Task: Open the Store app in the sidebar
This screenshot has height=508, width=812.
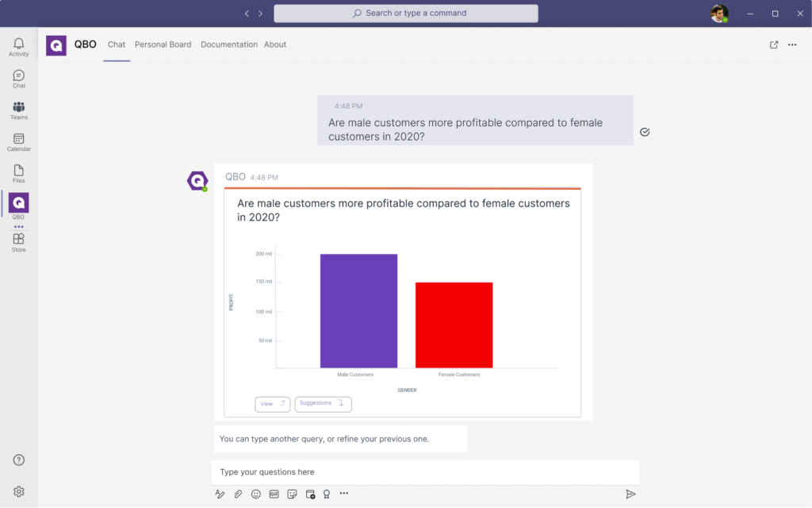Action: [18, 242]
